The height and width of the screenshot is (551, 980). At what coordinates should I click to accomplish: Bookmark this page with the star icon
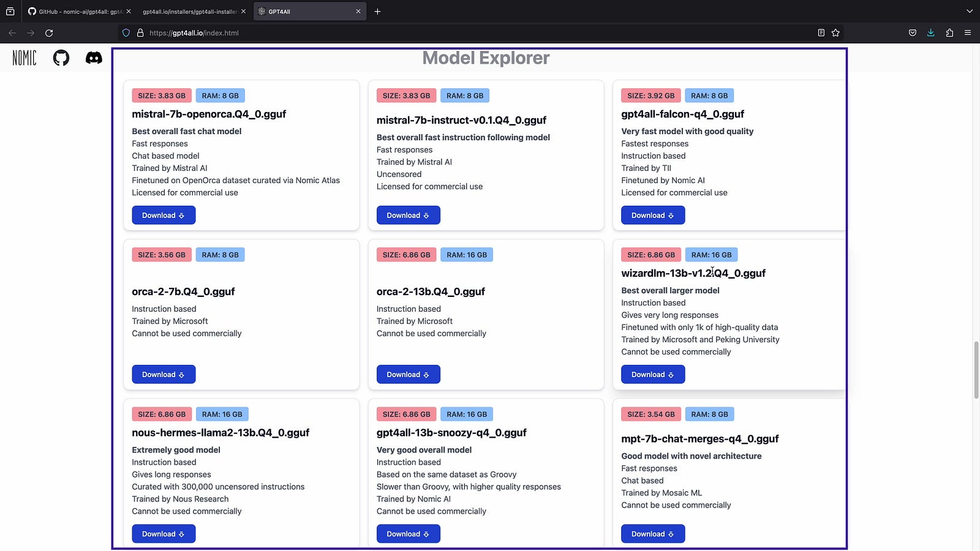coord(835,33)
